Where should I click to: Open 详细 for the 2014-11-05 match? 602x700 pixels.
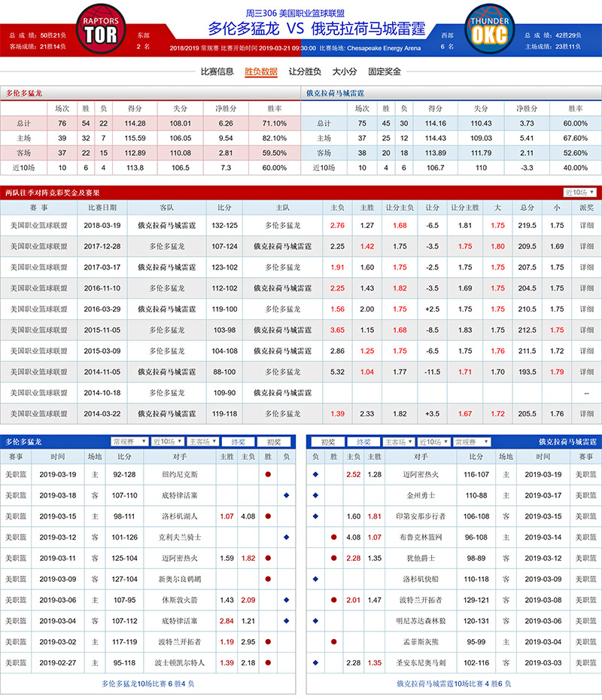pyautogui.click(x=587, y=372)
